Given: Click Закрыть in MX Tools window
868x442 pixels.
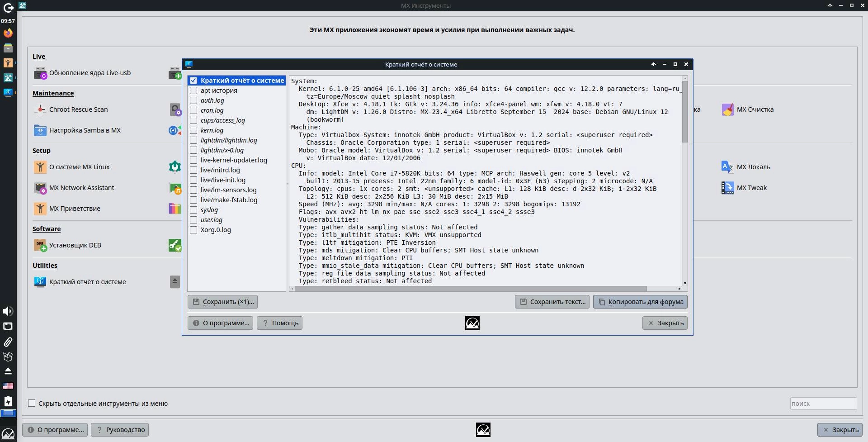Looking at the screenshot, I should click(x=840, y=430).
